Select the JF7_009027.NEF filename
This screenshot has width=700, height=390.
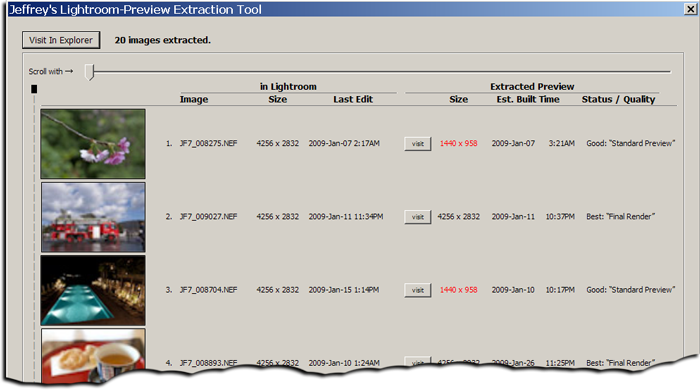tap(208, 216)
